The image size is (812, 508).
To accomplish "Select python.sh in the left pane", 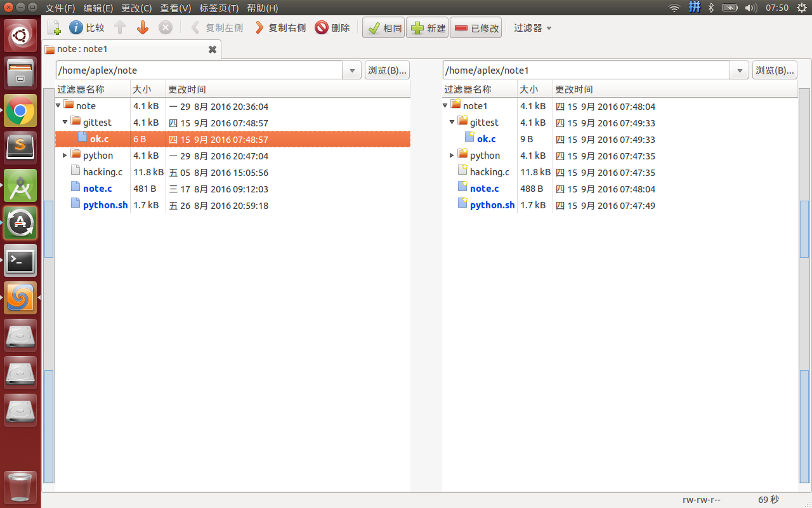I will tap(105, 205).
